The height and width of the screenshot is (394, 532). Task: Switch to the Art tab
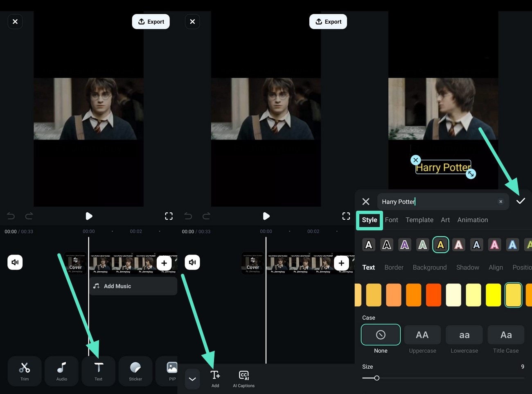click(445, 220)
